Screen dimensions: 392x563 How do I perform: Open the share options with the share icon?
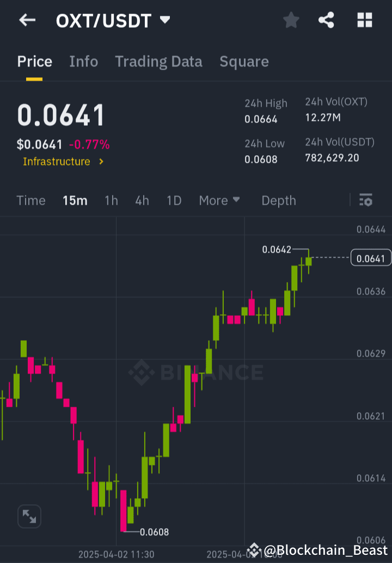(x=326, y=20)
